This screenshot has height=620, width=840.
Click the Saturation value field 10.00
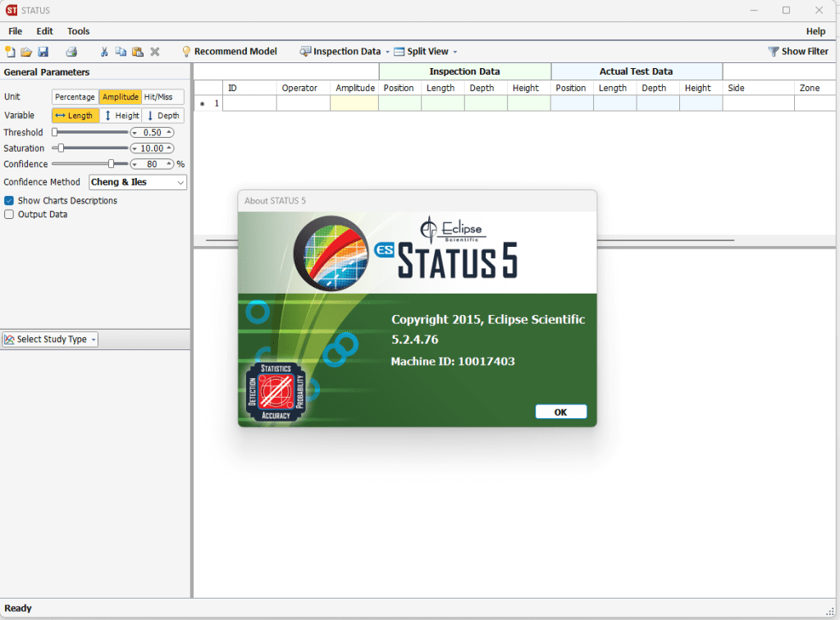tap(152, 148)
